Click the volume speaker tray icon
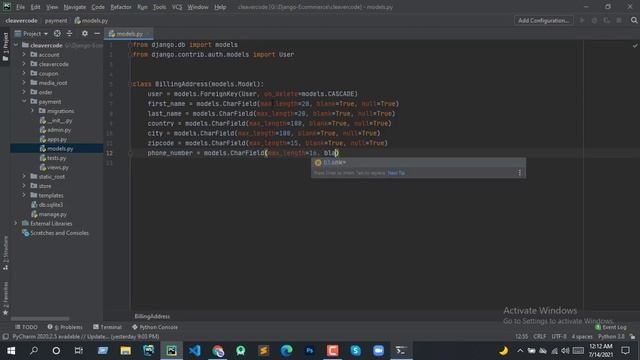640x360 pixels. pos(565,351)
